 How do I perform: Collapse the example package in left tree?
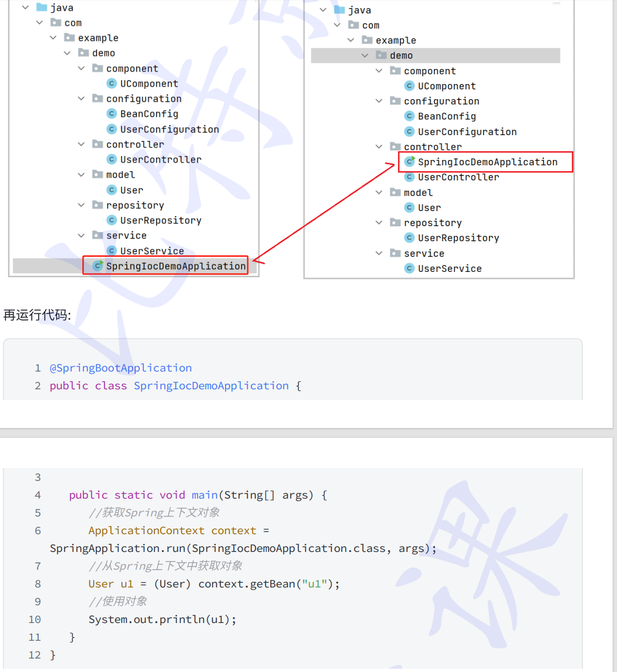click(x=53, y=38)
